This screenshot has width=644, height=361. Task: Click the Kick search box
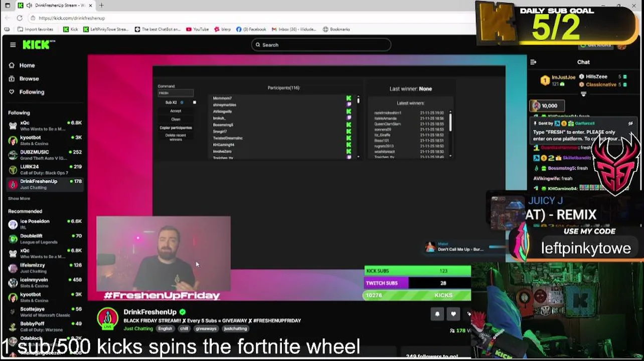(321, 45)
